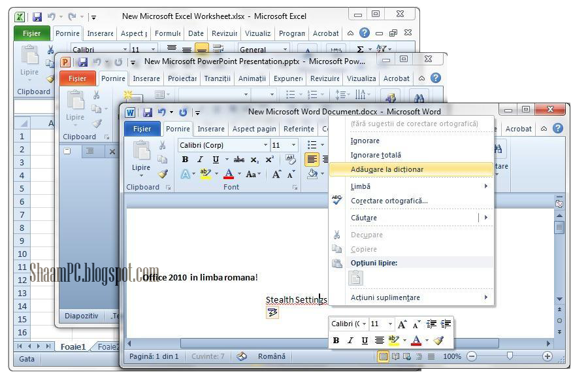Open the blue Fișier button in Word
This screenshot has height=387, width=588.
click(142, 128)
